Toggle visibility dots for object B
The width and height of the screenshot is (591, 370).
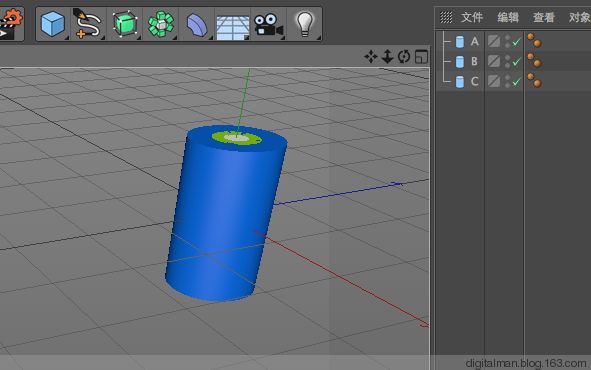pos(508,61)
